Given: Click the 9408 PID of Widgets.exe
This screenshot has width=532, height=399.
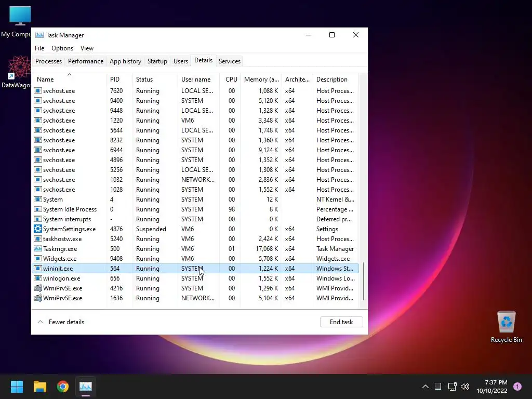Looking at the screenshot, I should [x=116, y=259].
